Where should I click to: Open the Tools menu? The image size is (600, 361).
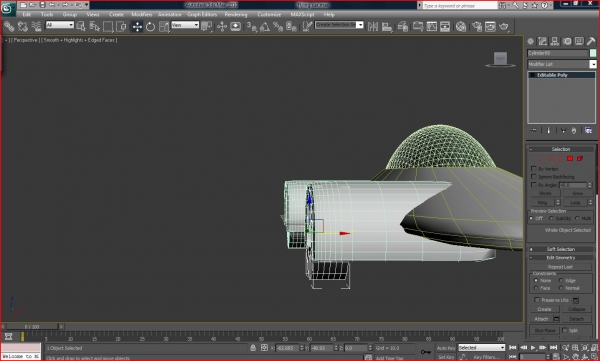[47, 15]
